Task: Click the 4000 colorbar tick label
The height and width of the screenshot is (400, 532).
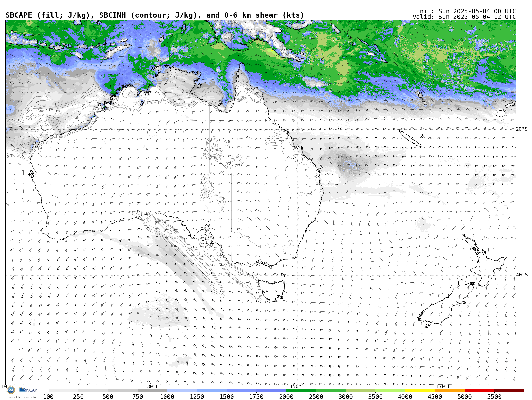Action: click(x=405, y=397)
